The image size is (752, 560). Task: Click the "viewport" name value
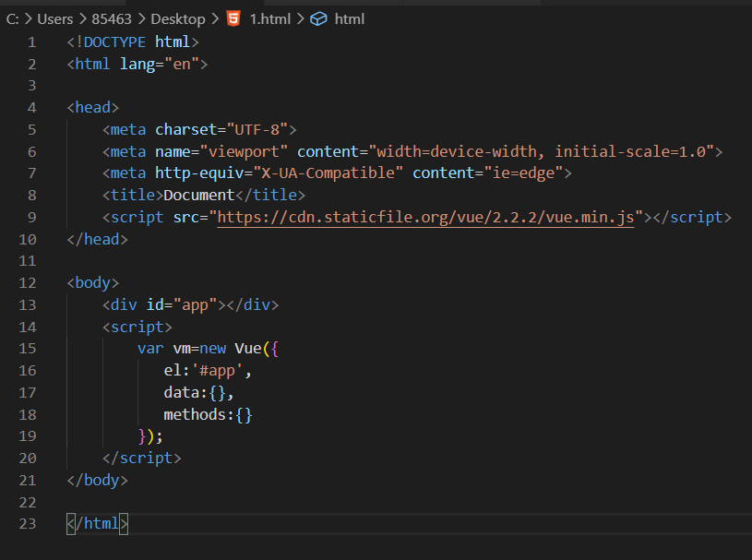244,151
